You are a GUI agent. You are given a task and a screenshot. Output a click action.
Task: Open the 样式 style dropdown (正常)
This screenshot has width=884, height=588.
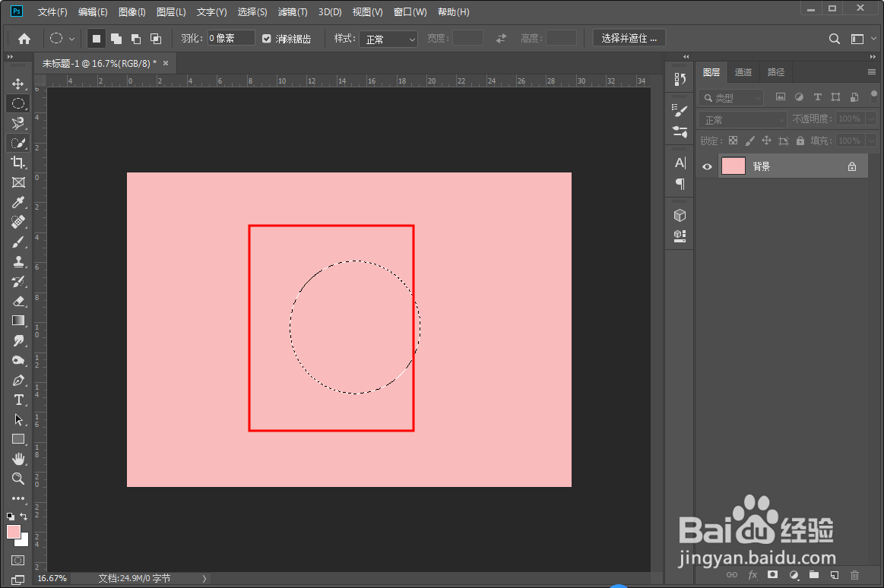(x=388, y=39)
